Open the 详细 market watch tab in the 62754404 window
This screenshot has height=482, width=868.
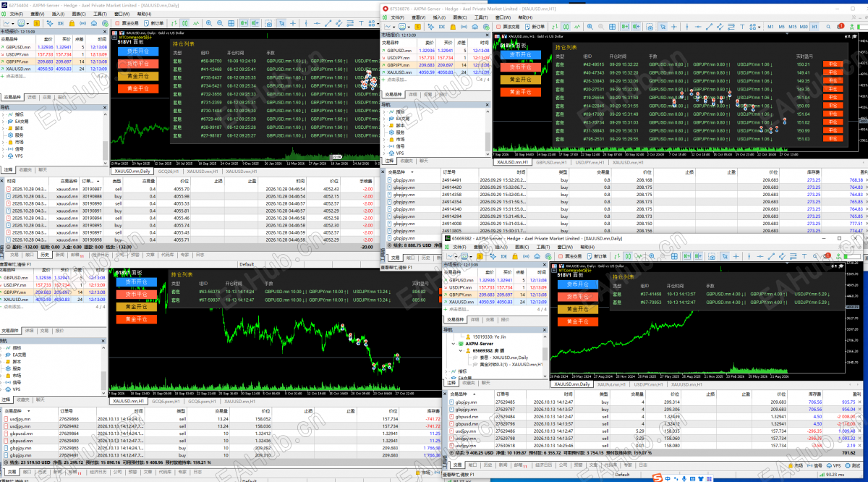click(32, 96)
